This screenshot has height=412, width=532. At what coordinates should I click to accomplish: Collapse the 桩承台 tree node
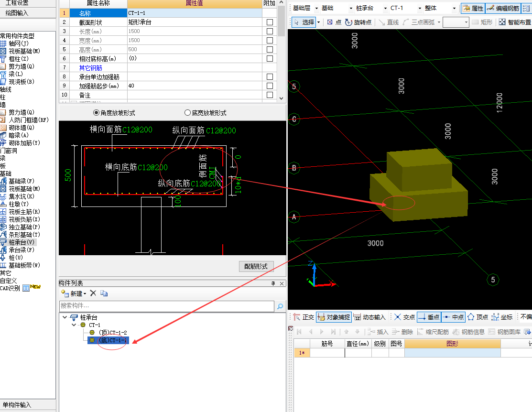(x=65, y=317)
